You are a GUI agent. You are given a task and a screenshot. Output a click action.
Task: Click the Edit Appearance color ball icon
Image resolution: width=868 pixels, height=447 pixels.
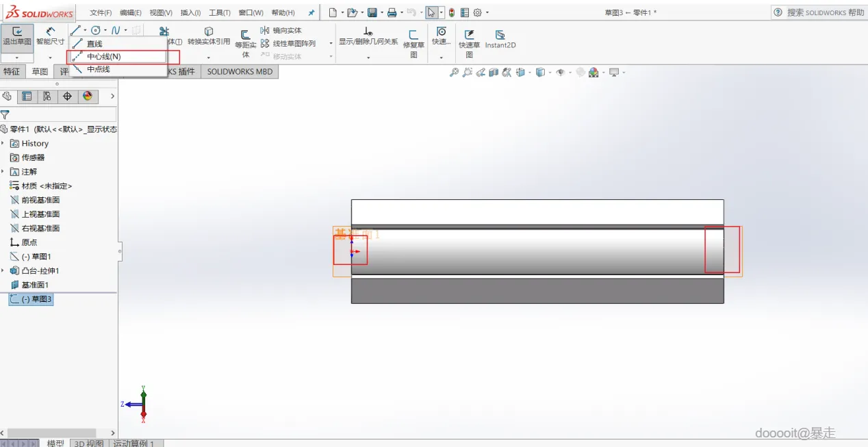coord(593,73)
